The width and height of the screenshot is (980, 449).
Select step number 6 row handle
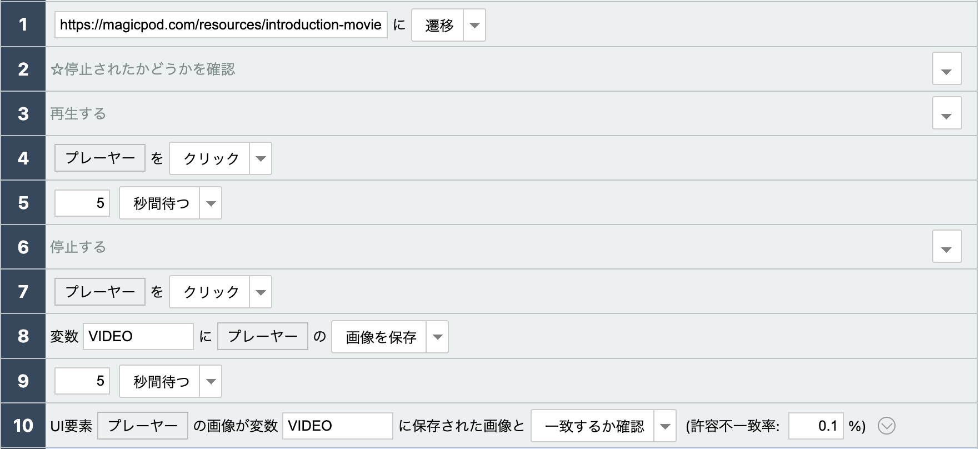tap(23, 247)
